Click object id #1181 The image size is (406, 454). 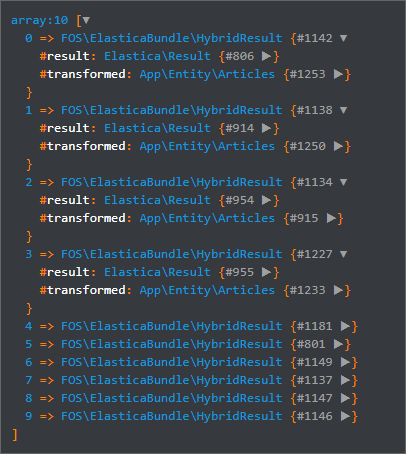315,326
